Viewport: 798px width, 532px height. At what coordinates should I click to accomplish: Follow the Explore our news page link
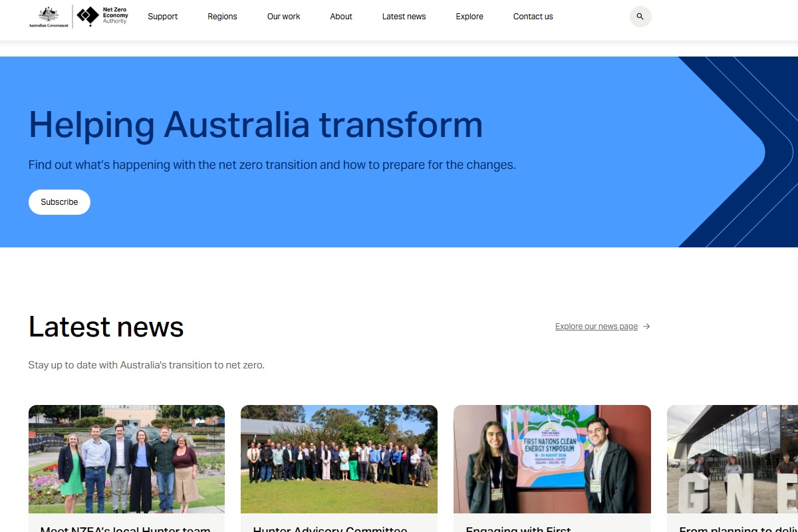(x=597, y=327)
